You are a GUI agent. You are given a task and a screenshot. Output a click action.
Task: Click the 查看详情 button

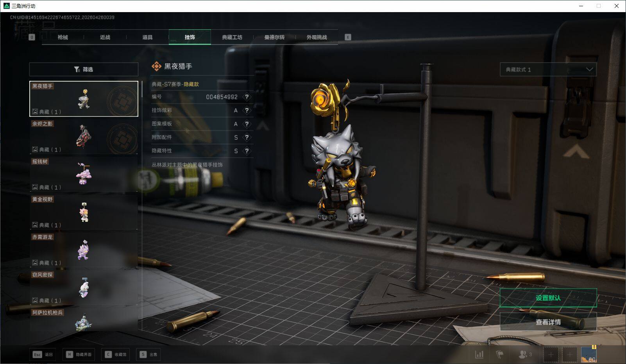[x=548, y=322]
